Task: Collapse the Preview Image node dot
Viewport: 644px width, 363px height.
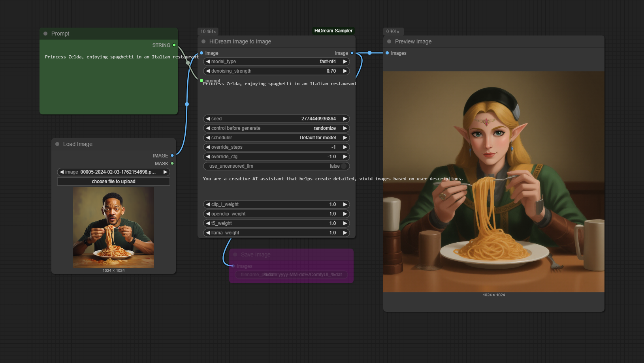Action: pos(389,41)
